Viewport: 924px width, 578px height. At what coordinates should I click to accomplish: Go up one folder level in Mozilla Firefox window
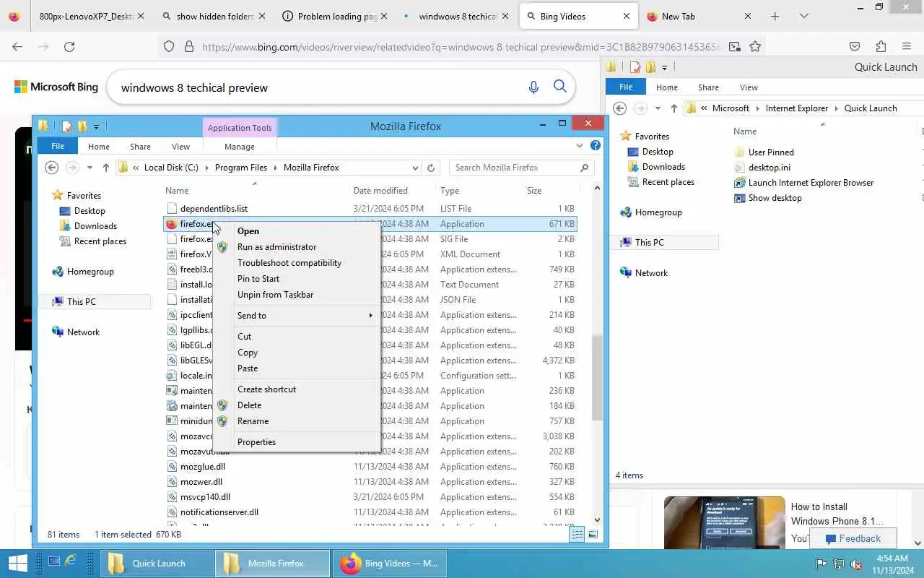[x=106, y=168]
